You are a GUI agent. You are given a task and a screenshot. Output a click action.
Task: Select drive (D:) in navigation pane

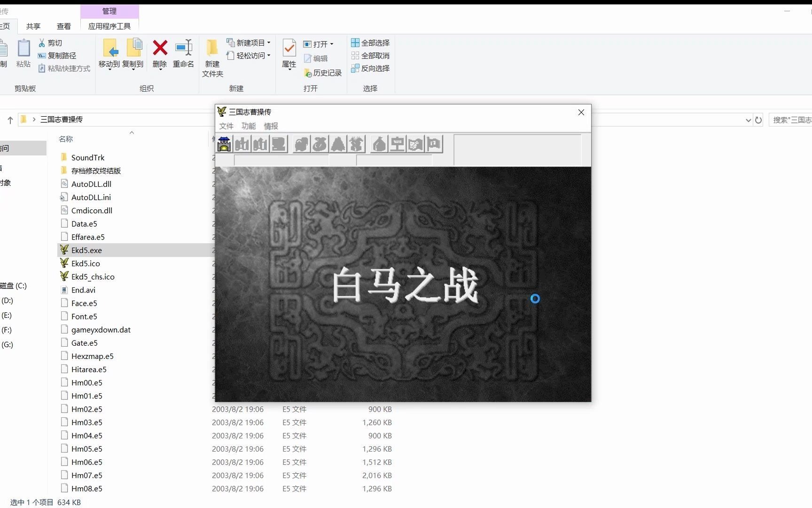tap(7, 301)
